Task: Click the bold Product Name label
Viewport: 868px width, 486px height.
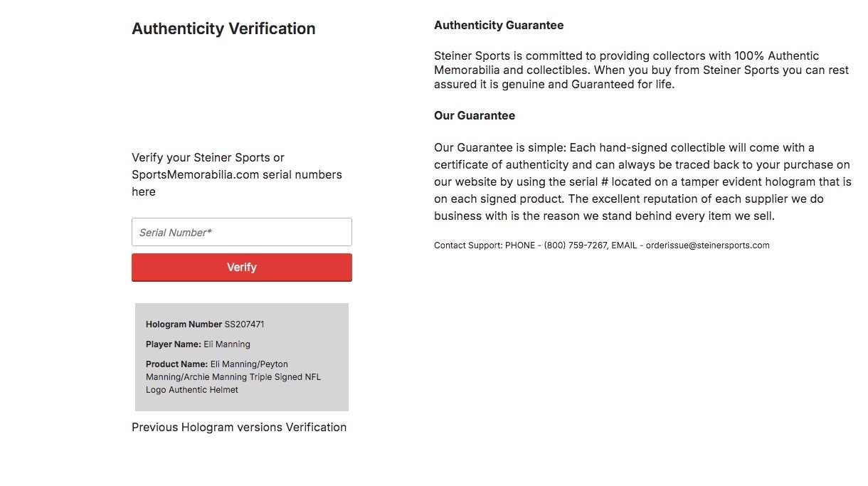Action: [x=177, y=364]
